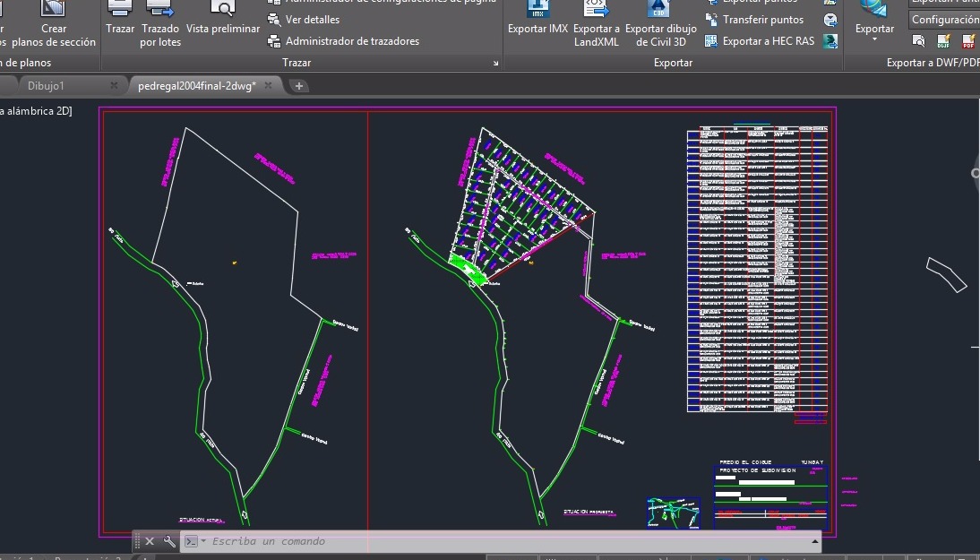Click Transferir puntos
Viewport: 980px width, 560px height.
click(762, 20)
